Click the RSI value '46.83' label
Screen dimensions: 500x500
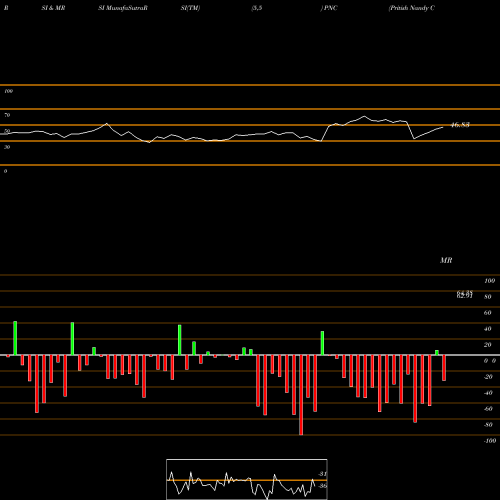[x=460, y=125]
